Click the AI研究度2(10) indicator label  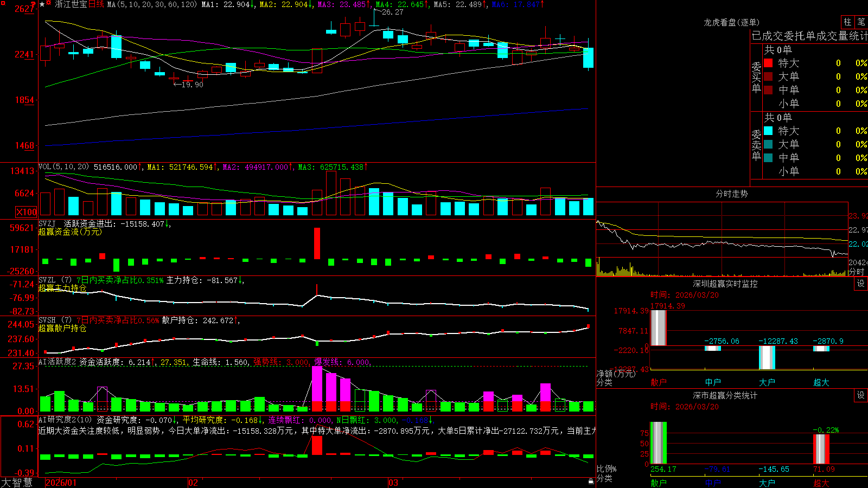coord(65,420)
